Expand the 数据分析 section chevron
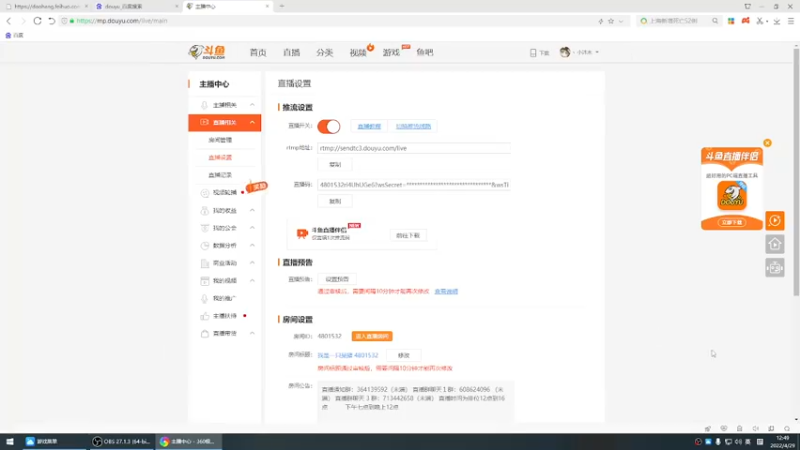Screen dimensions: 800x450 click(252, 245)
